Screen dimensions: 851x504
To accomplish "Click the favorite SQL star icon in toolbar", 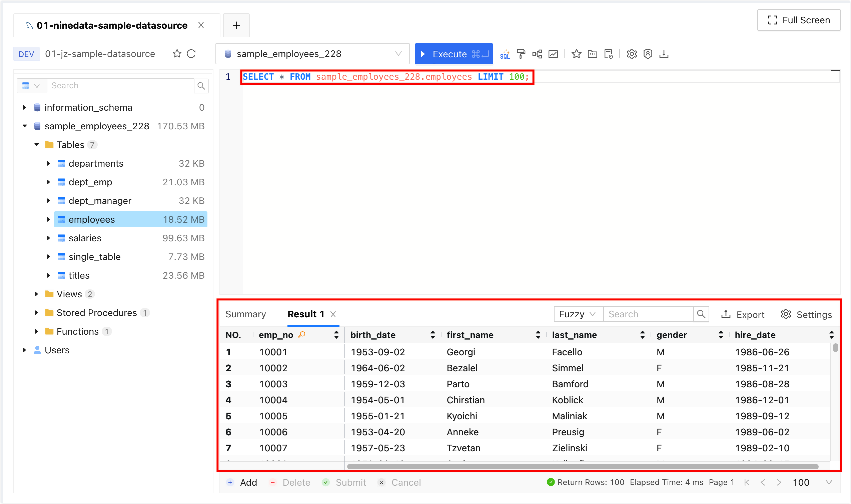I will (x=576, y=54).
